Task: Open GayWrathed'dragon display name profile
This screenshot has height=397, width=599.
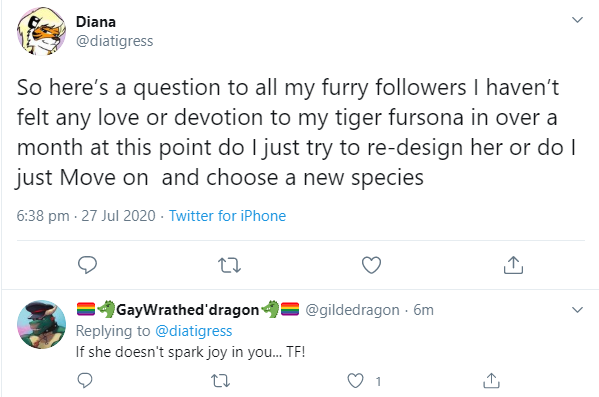Action: [188, 309]
